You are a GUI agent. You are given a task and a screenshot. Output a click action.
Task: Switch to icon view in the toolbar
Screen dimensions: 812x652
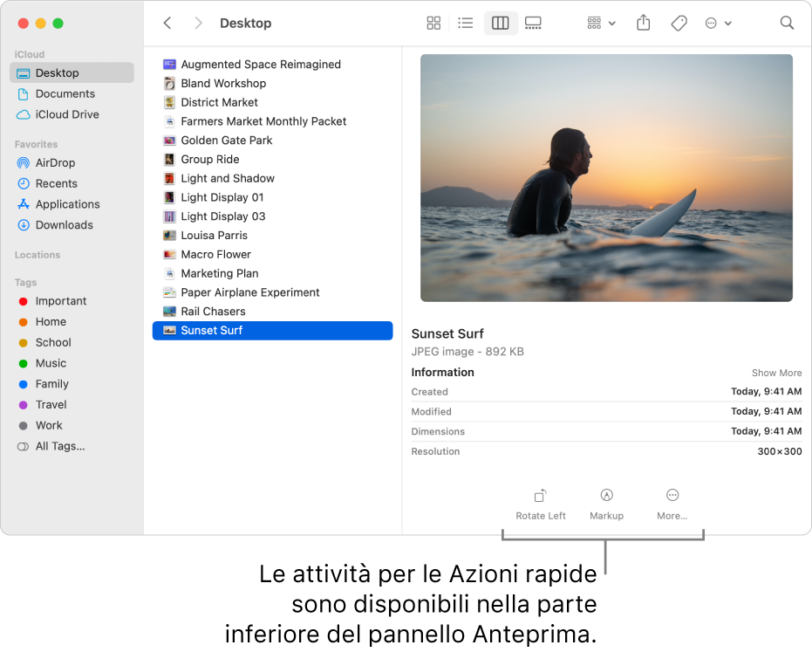coord(433,24)
